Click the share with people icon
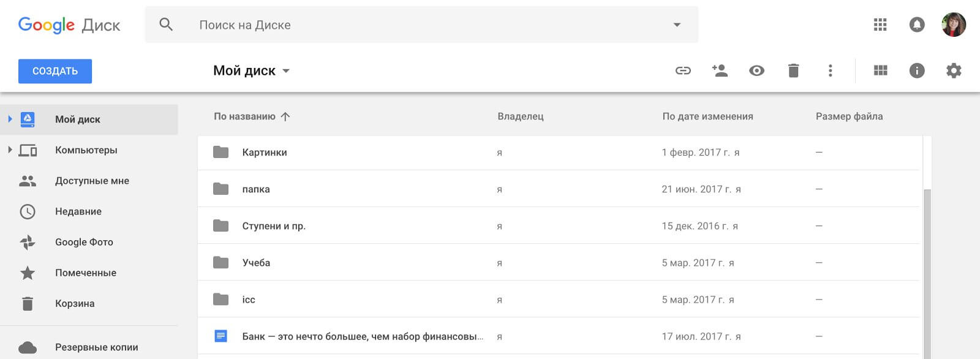980x359 pixels. pyautogui.click(x=720, y=71)
